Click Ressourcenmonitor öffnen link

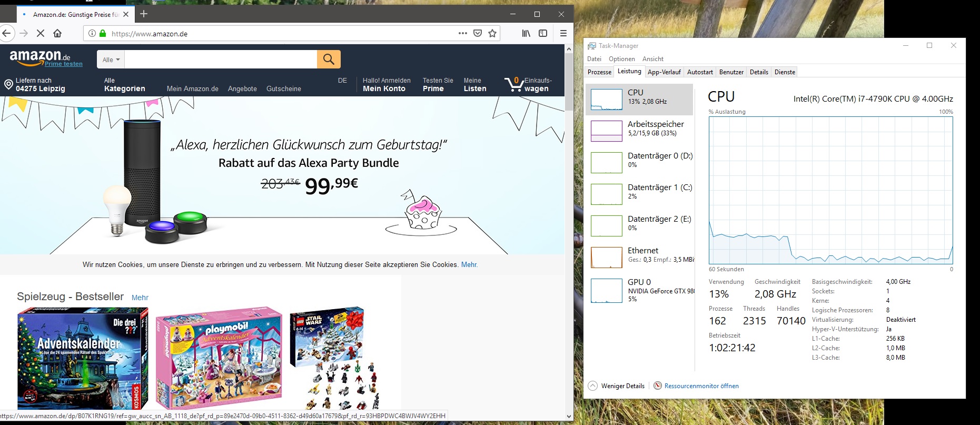pyautogui.click(x=701, y=386)
